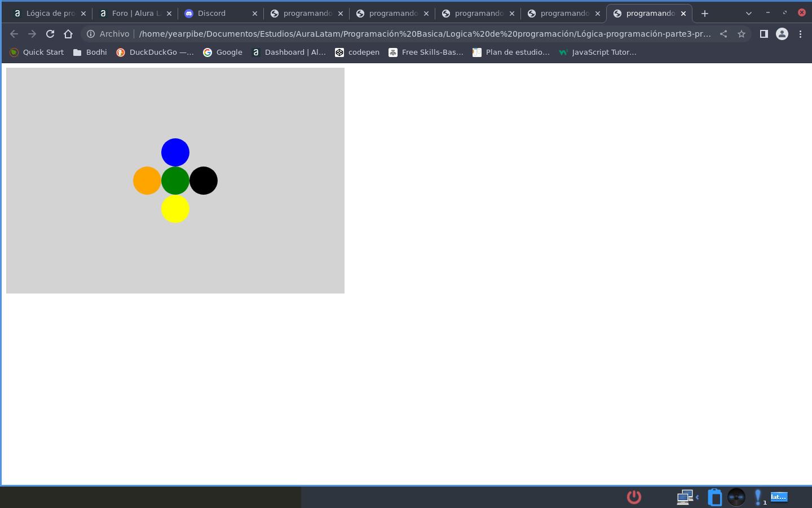Click the blue circle on canvas
The image size is (812, 508).
click(175, 152)
